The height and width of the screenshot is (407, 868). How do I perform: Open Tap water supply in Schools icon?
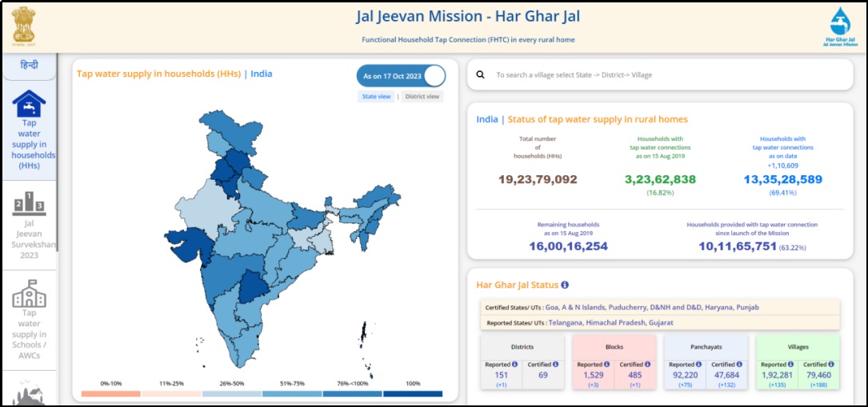click(x=29, y=293)
